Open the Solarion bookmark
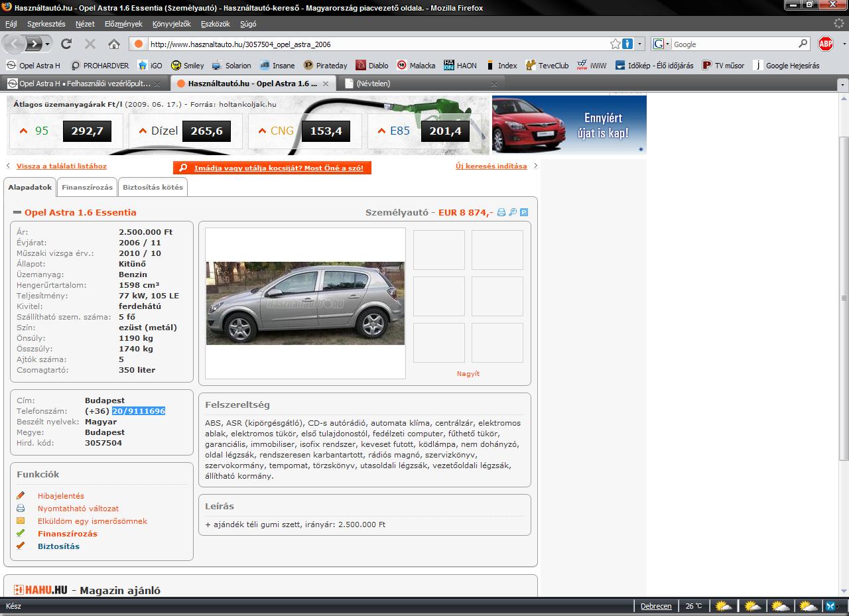Screen dimensions: 849x616 pyautogui.click(x=231, y=66)
